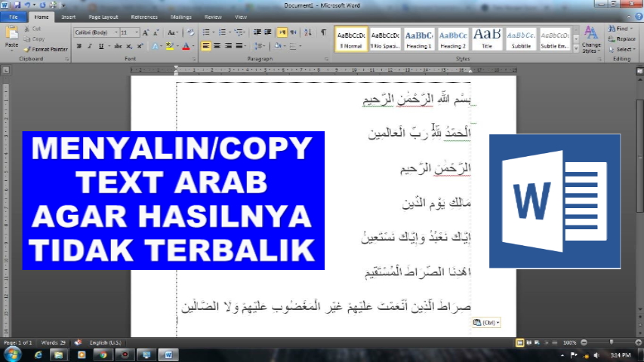Click Replace in Editing group
The height and width of the screenshot is (362, 644).
tap(622, 39)
